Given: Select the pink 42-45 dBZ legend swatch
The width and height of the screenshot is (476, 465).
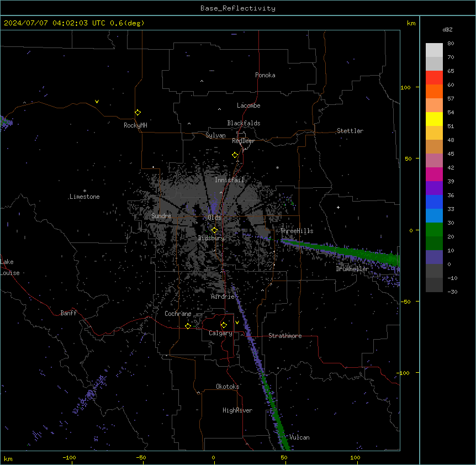Looking at the screenshot, I should pyautogui.click(x=434, y=161).
